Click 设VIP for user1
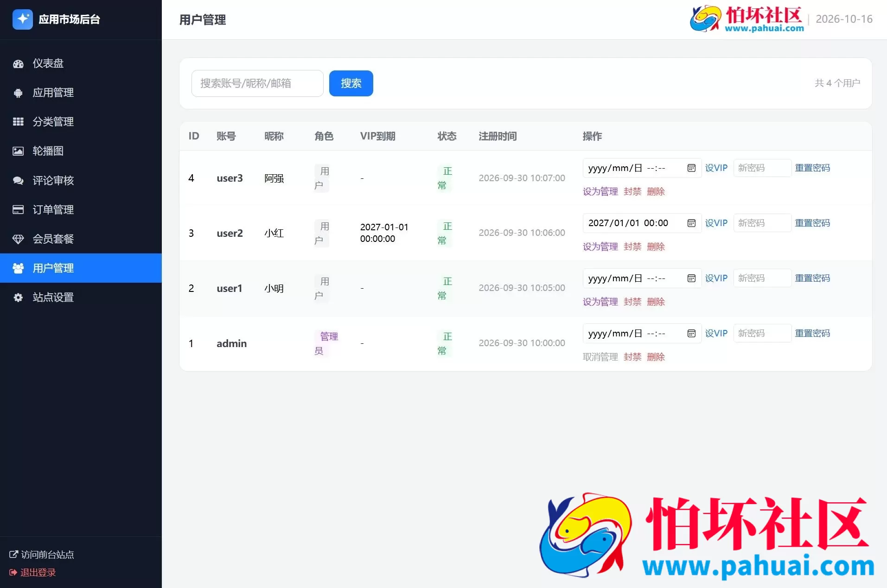Viewport: 887px width, 588px height. point(716,278)
